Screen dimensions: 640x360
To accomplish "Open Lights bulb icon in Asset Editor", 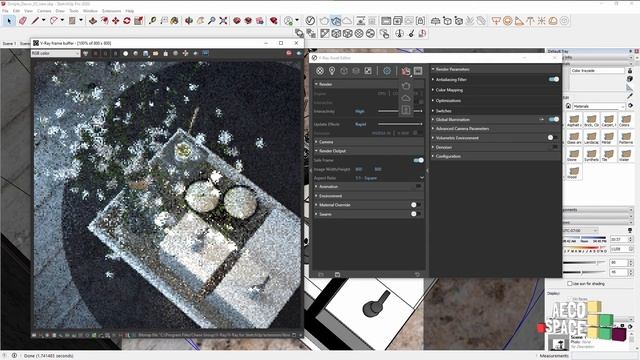I will (332, 71).
